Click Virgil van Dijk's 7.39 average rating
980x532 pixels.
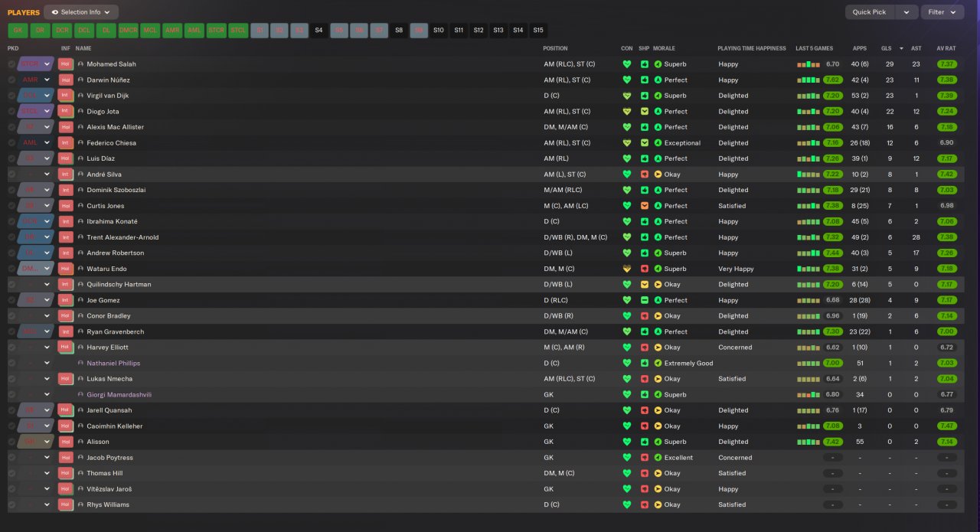(x=946, y=96)
